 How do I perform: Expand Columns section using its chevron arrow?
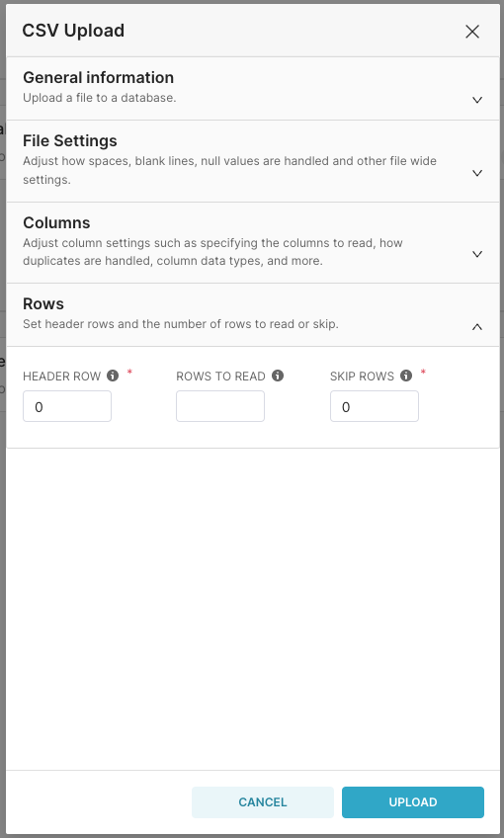[477, 254]
